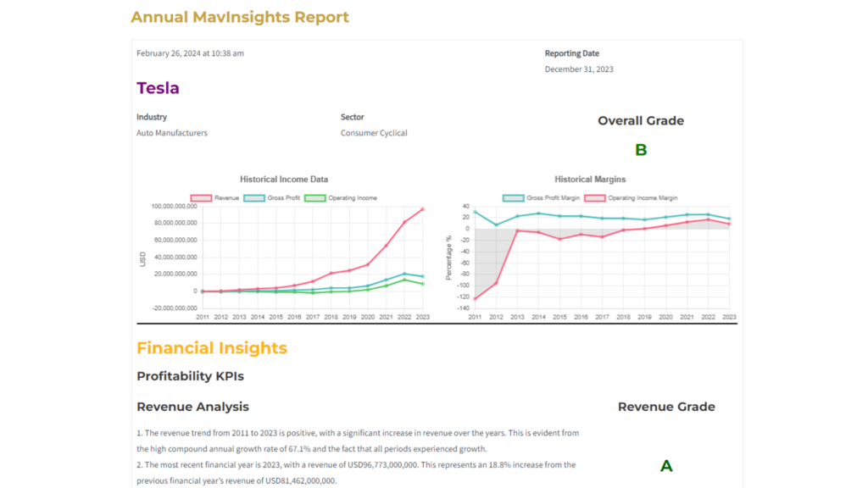868x488 pixels.
Task: Click the Consumer Cyclical sector value
Action: click(374, 133)
